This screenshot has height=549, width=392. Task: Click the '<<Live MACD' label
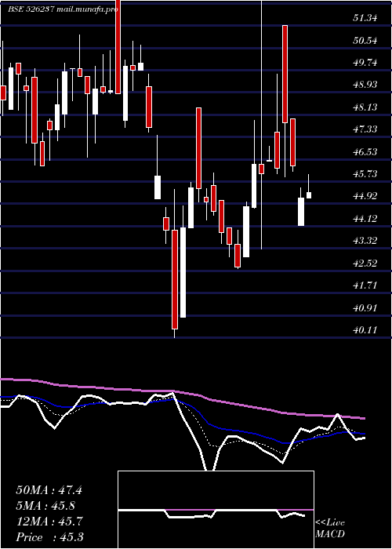pos(330,529)
